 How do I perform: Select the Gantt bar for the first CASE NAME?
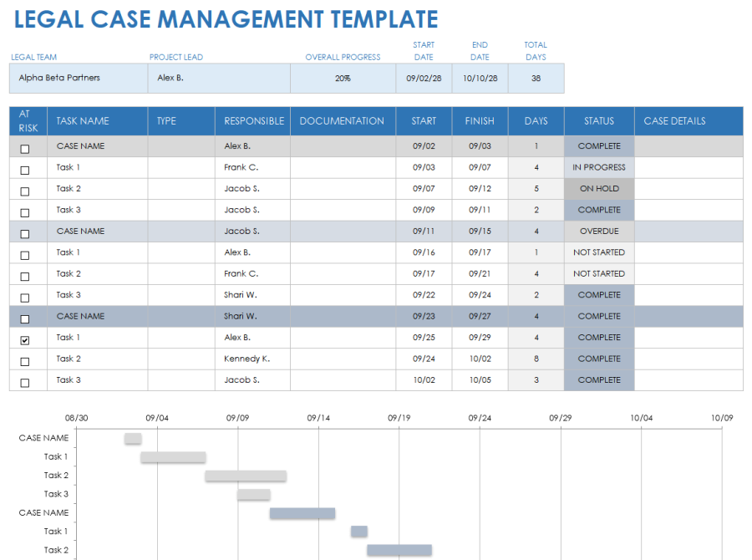tap(131, 437)
